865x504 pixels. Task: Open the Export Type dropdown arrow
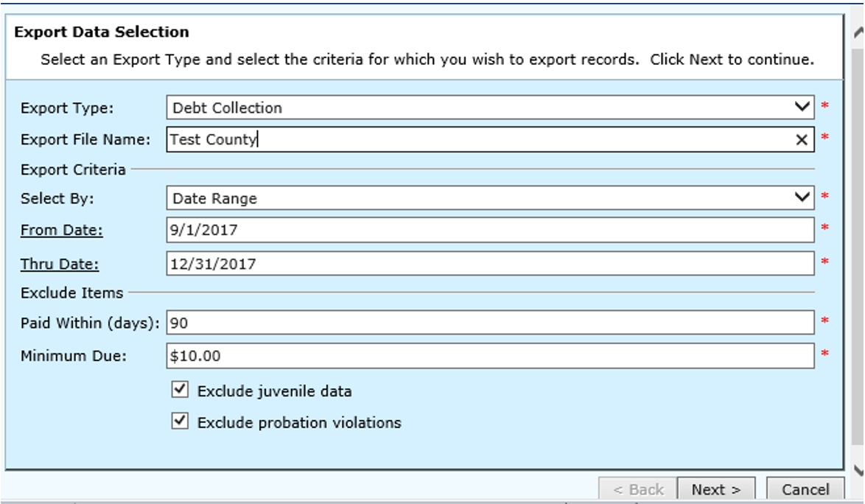[802, 106]
